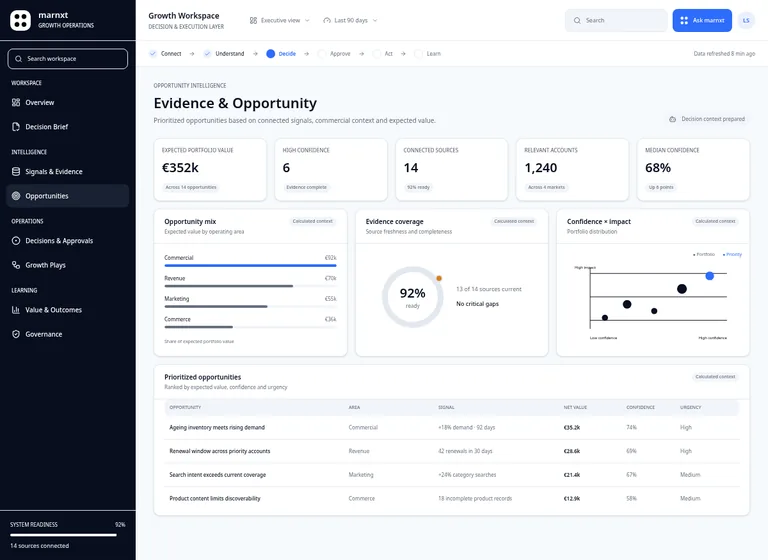Screen dimensions: 768x560
Task: Open Decisions & Approvals in the sidebar
Action: [x=68, y=241]
